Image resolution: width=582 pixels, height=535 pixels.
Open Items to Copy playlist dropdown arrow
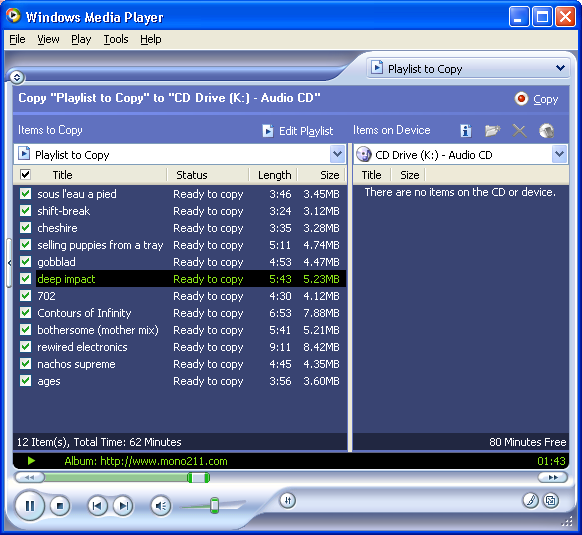click(337, 154)
